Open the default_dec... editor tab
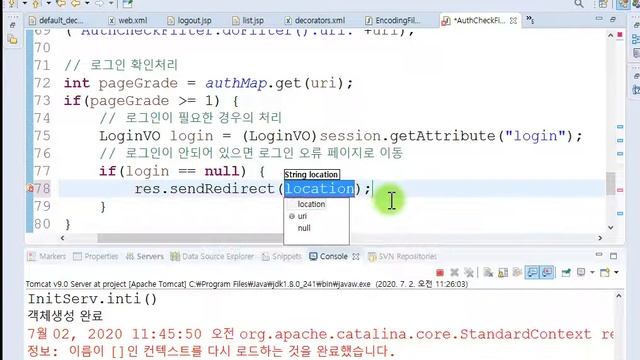The image size is (640, 360). pos(56,20)
